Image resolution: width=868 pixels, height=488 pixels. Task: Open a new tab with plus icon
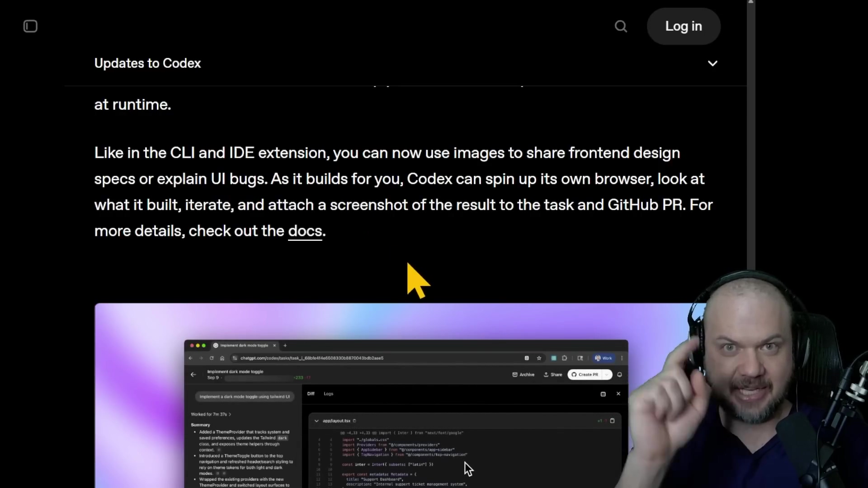[x=285, y=345]
